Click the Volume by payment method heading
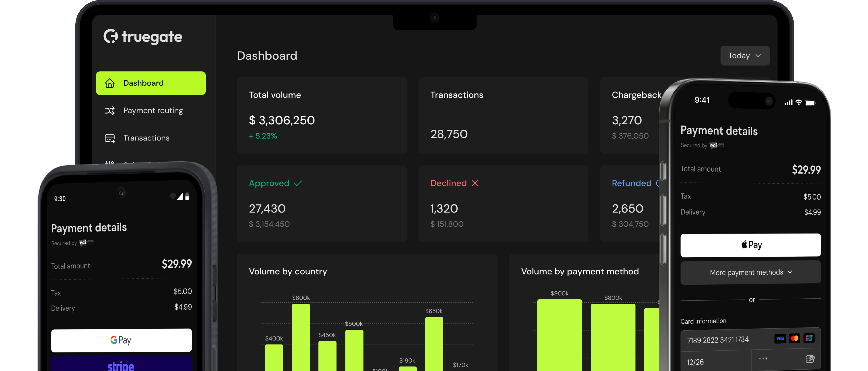Screen dimensions: 868x371 [x=580, y=271]
